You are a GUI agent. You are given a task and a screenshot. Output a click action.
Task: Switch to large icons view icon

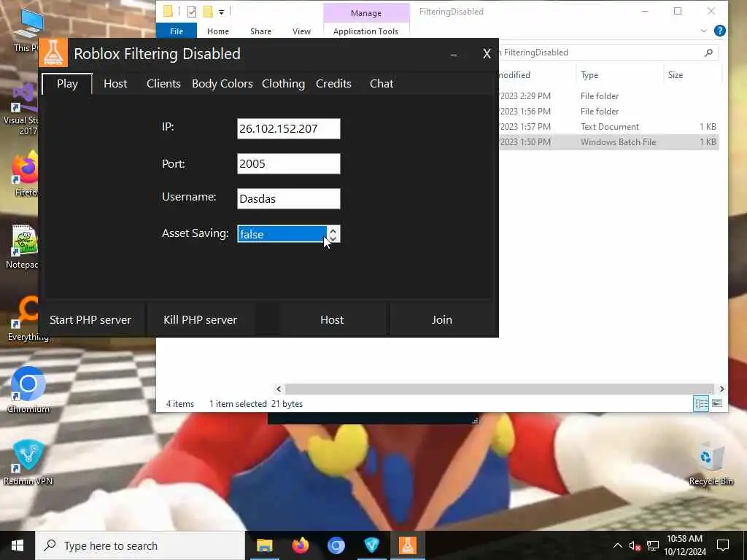click(x=717, y=404)
